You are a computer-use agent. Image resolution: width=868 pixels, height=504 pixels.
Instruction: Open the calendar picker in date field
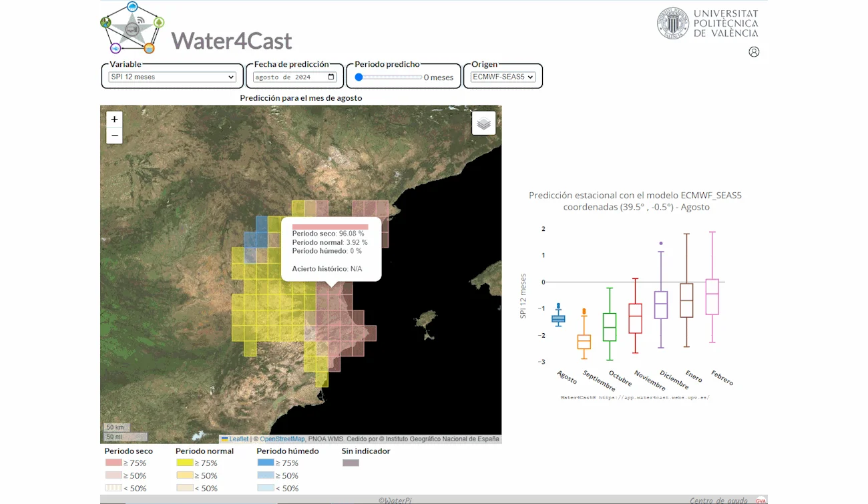(x=331, y=77)
